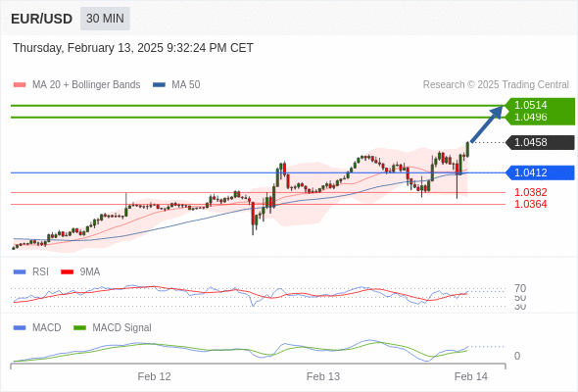This screenshot has width=578, height=392.
Task: Click the 1.0496 resistance label
Action: (531, 118)
